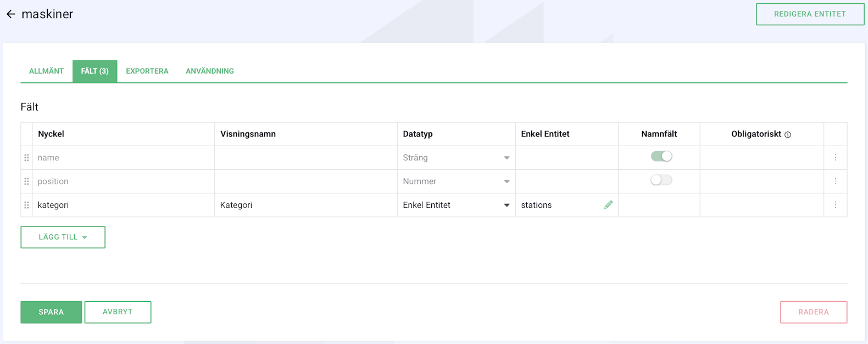This screenshot has height=344, width=868.
Task: Click the info icon next to Obligatoriskt
Action: 788,135
